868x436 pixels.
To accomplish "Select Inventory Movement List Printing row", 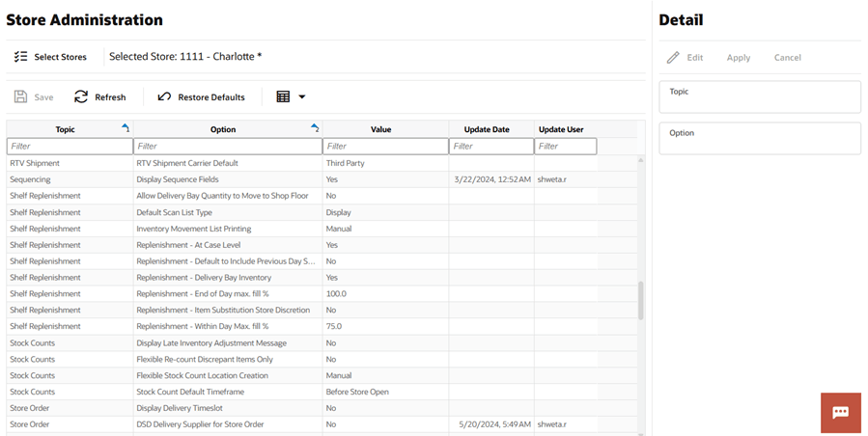I will click(322, 229).
